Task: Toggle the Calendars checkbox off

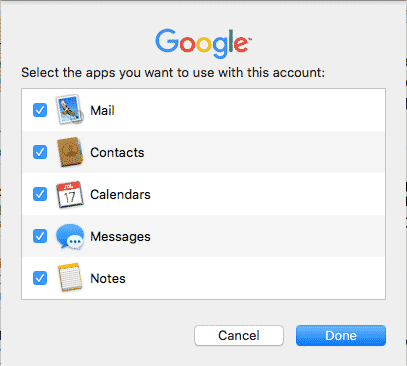Action: (40, 194)
